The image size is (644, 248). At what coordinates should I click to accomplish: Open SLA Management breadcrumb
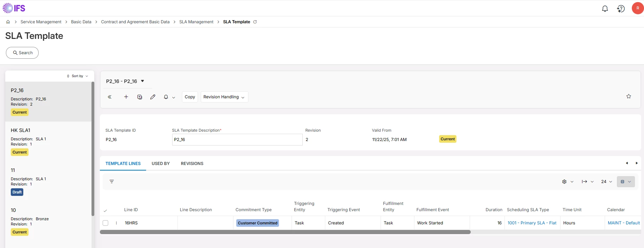click(x=196, y=22)
